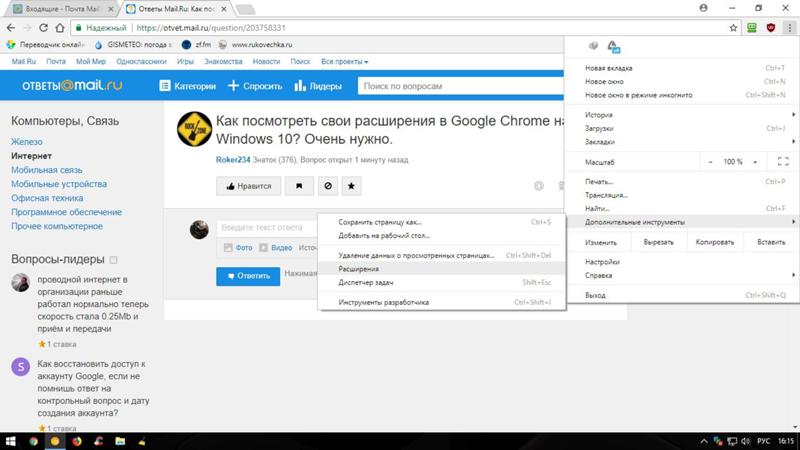Open the Roker234 user profile link
800x450 pixels.
click(233, 160)
